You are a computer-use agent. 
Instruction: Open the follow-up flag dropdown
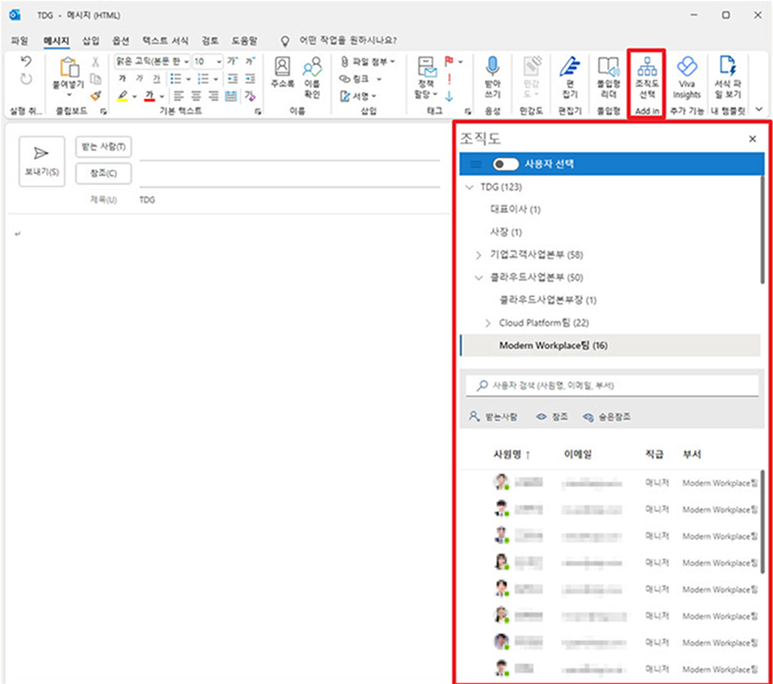click(x=460, y=61)
